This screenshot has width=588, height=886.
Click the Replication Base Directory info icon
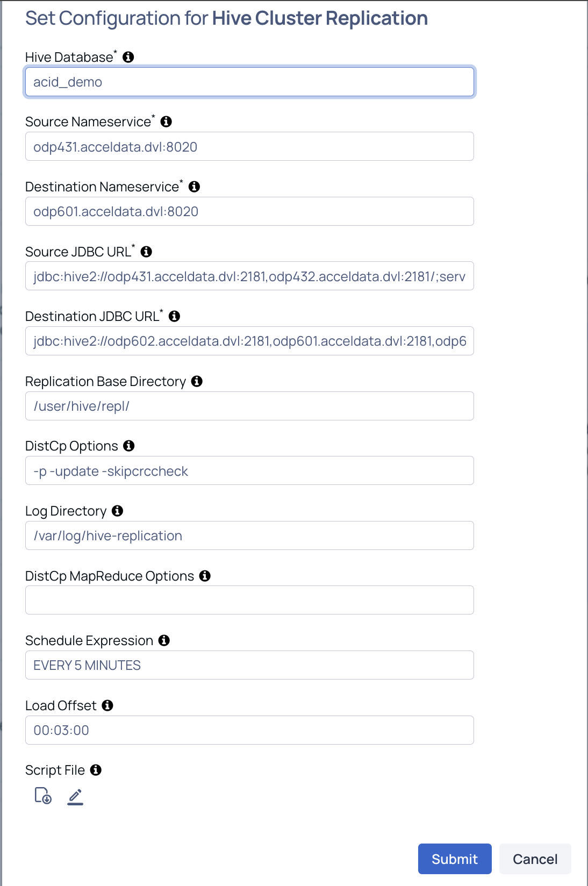197,381
